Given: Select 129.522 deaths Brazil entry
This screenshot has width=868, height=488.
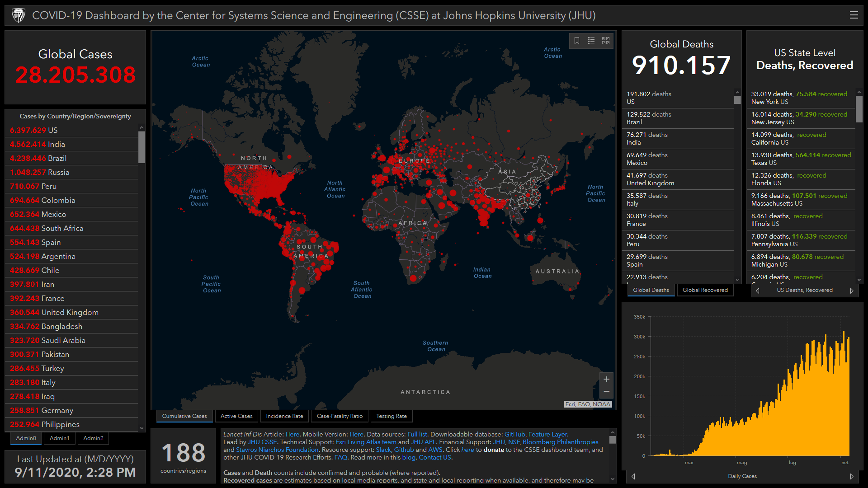Looking at the screenshot, I should (678, 118).
